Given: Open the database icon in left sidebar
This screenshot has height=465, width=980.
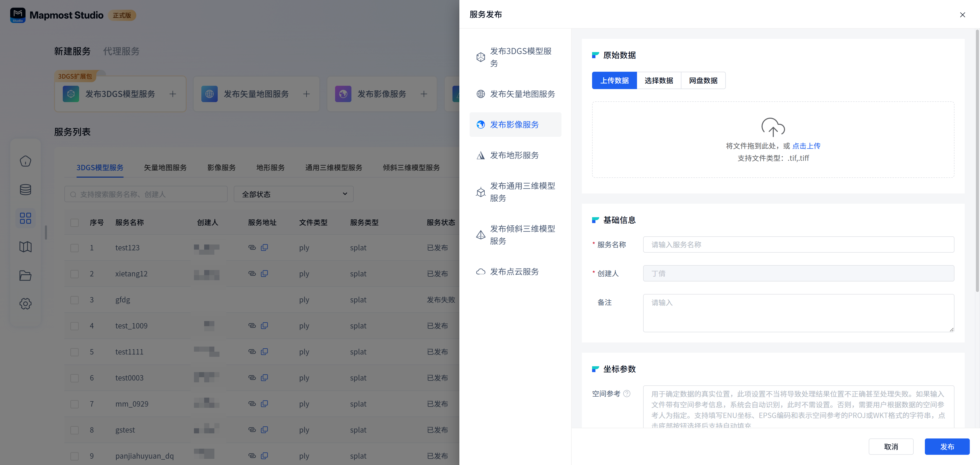Looking at the screenshot, I should coord(26,190).
